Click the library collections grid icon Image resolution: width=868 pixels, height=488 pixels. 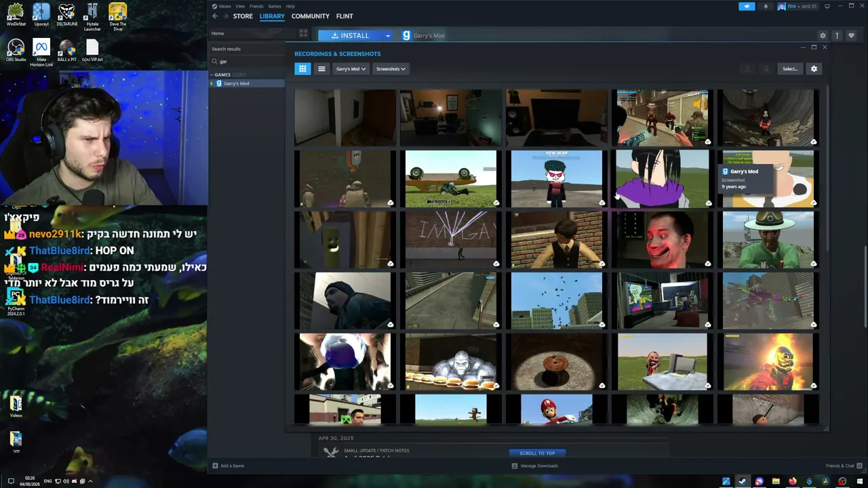point(303,33)
